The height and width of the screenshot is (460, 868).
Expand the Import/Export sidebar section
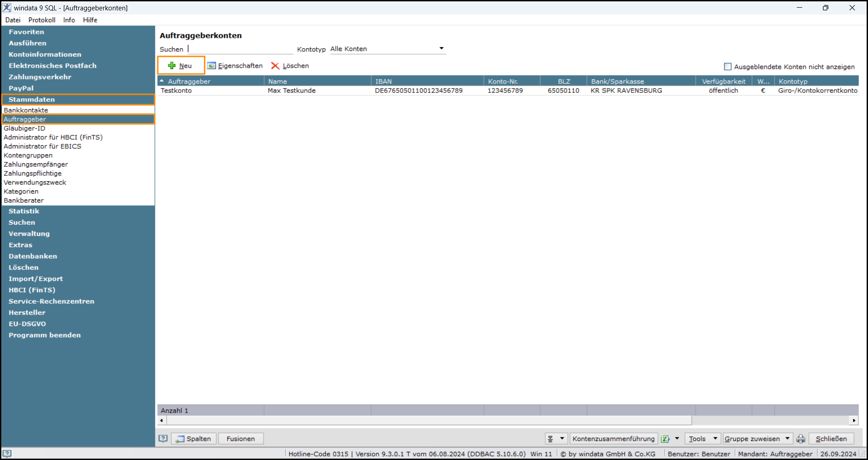[78, 279]
